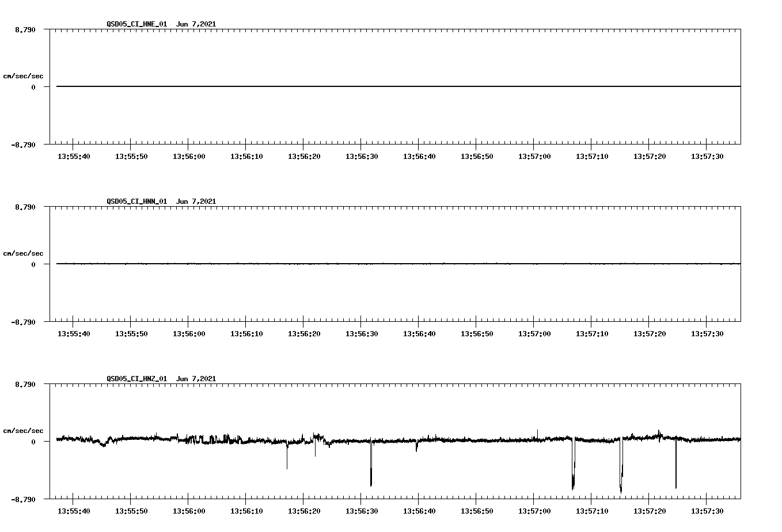Viewport: 782px width, 532px height.
Task: Click the 13:57:30 time label under the HNZ plot
Action: pyautogui.click(x=707, y=511)
